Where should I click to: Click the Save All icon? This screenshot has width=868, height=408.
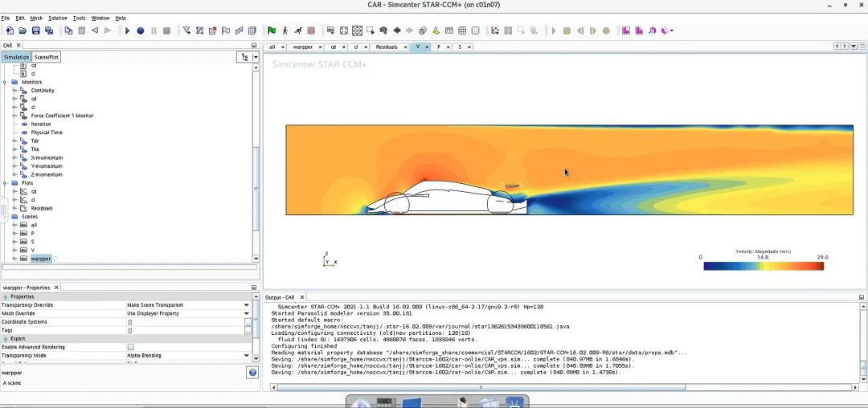(49, 31)
